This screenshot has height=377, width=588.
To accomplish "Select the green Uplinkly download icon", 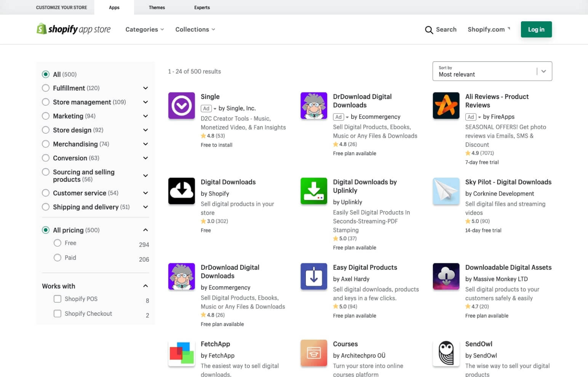I will tap(313, 191).
